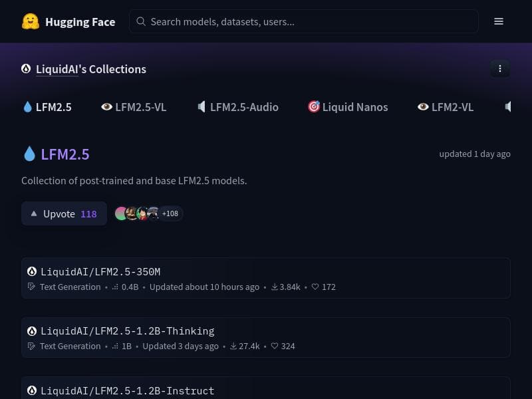Switch to Liquid Nanos collection tab

click(348, 107)
